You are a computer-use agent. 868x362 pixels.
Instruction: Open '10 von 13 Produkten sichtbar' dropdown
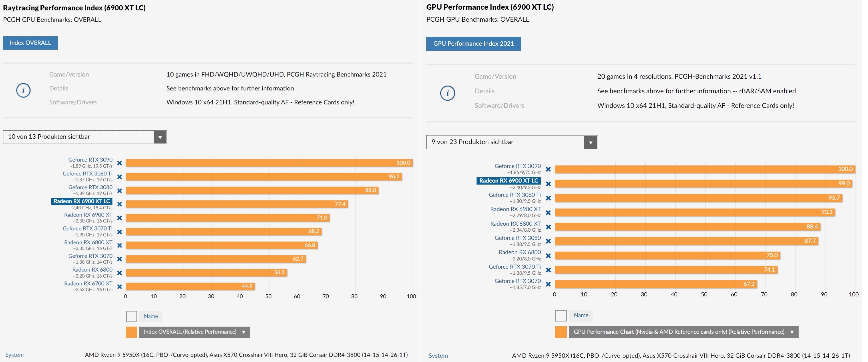coord(85,137)
